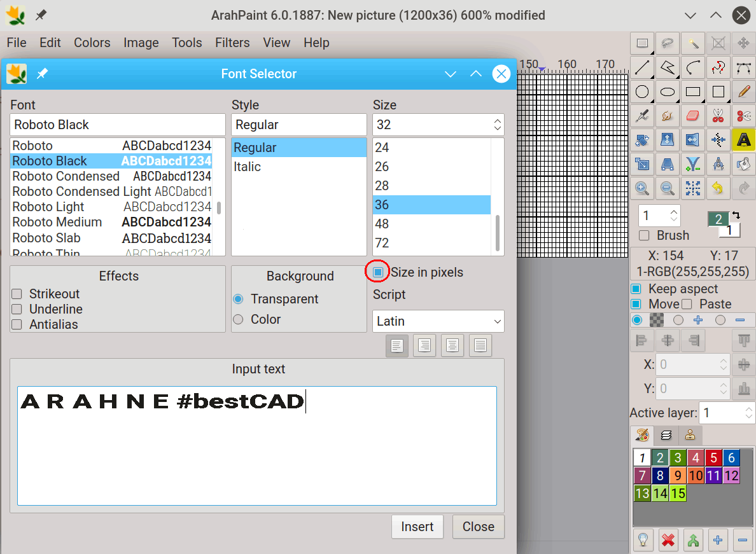756x554 pixels.
Task: Click the zoom in magnifier
Action: [x=642, y=188]
